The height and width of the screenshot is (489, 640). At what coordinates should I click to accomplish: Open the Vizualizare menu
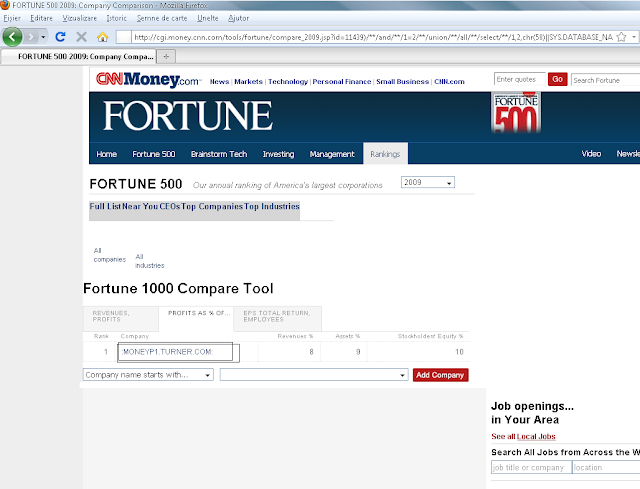coord(80,18)
